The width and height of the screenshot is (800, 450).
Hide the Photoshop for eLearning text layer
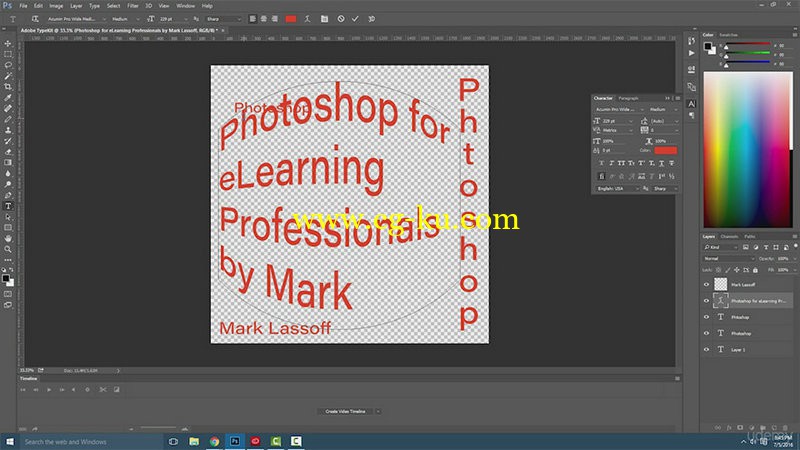[x=707, y=301]
